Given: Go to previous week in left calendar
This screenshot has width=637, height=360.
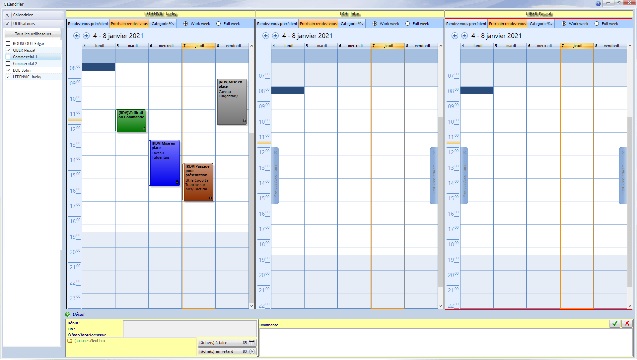Looking at the screenshot, I should [76, 36].
